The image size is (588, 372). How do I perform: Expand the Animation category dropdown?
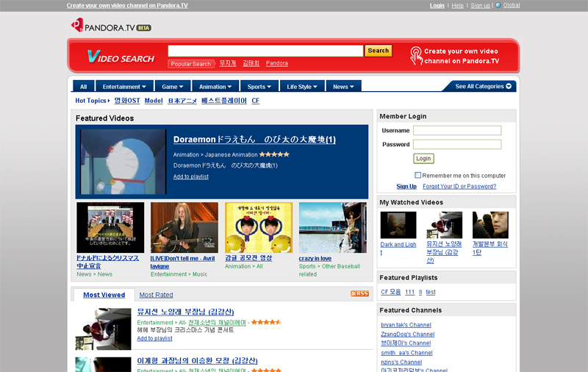(x=215, y=87)
